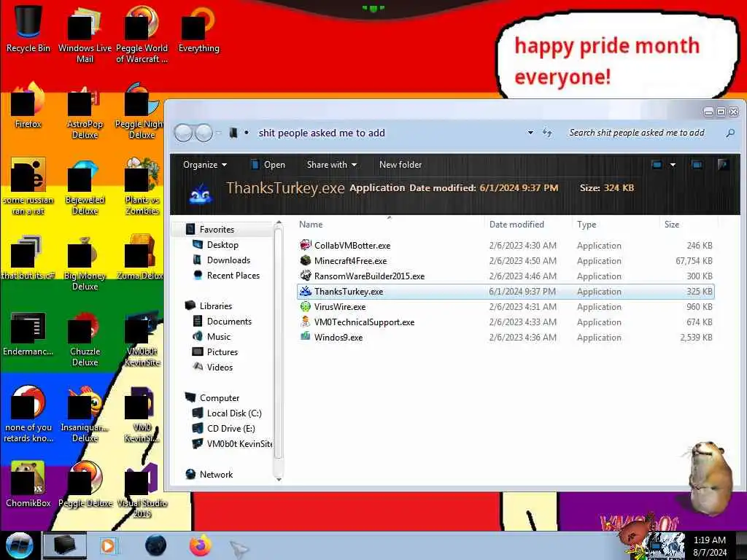The image size is (747, 560).
Task: Select Computer in the navigation pane
Action: 219,397
